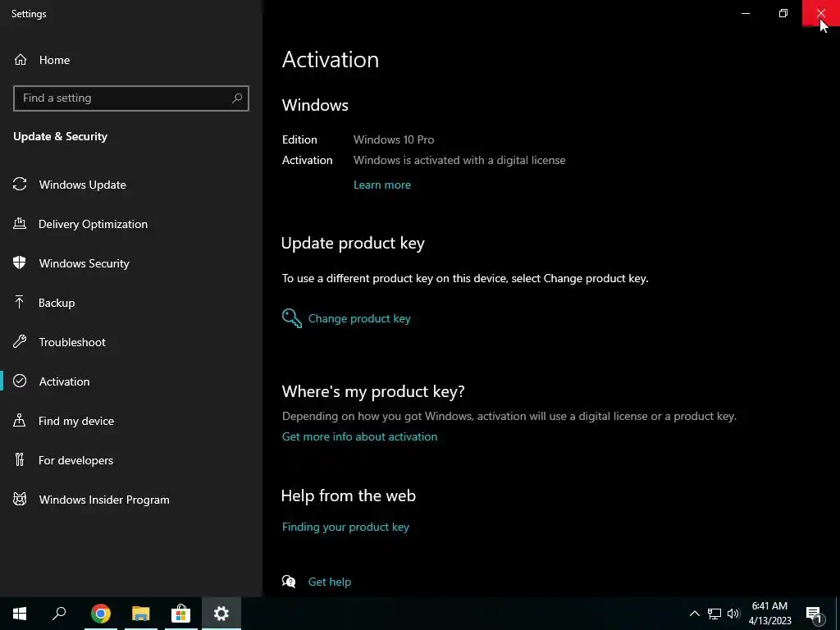840x630 pixels.
Task: Click the Help from the web heading
Action: [349, 495]
